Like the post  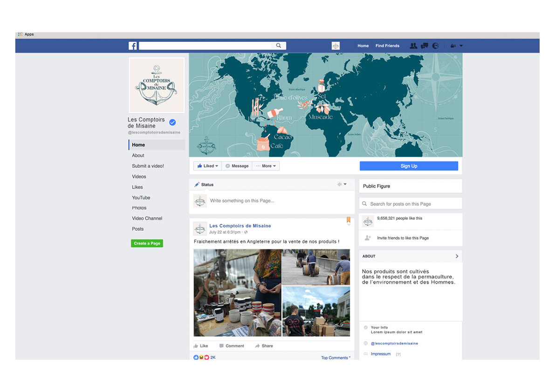pos(201,346)
